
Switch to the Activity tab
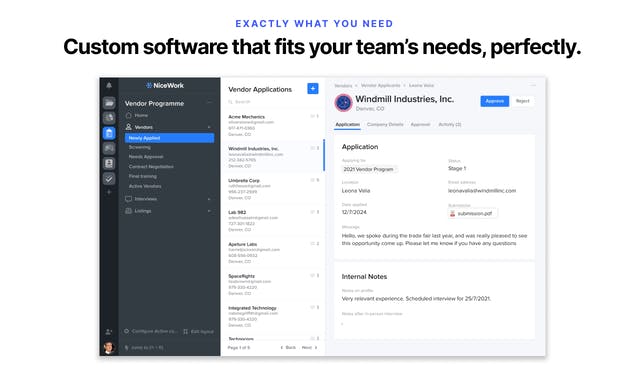[x=450, y=124]
